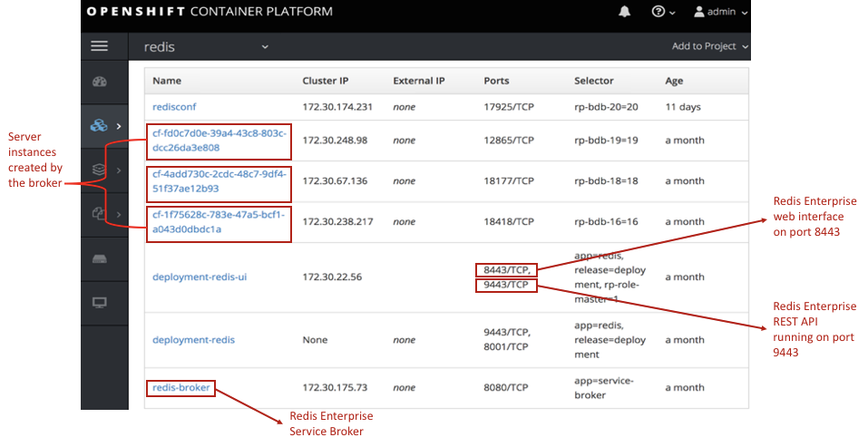Expand the Add to Project menu
The width and height of the screenshot is (868, 447).
point(709,46)
